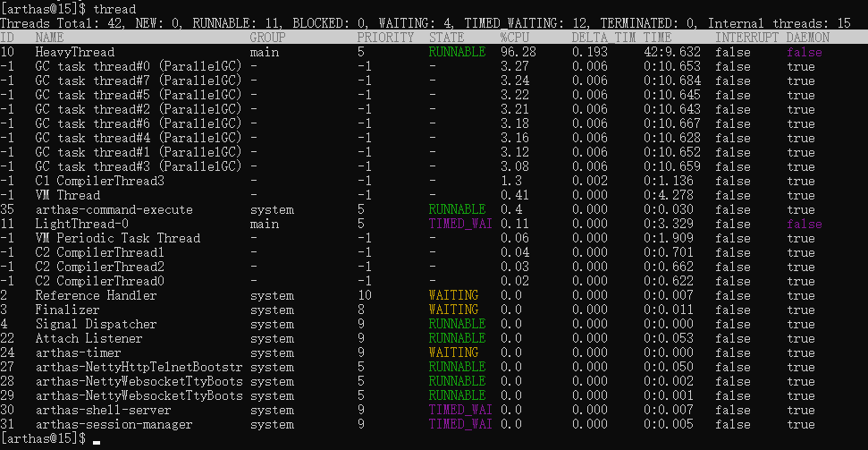Image resolution: width=868 pixels, height=450 pixels.
Task: Click 0:0.053 time of Attach Listener
Action: pyautogui.click(x=668, y=338)
